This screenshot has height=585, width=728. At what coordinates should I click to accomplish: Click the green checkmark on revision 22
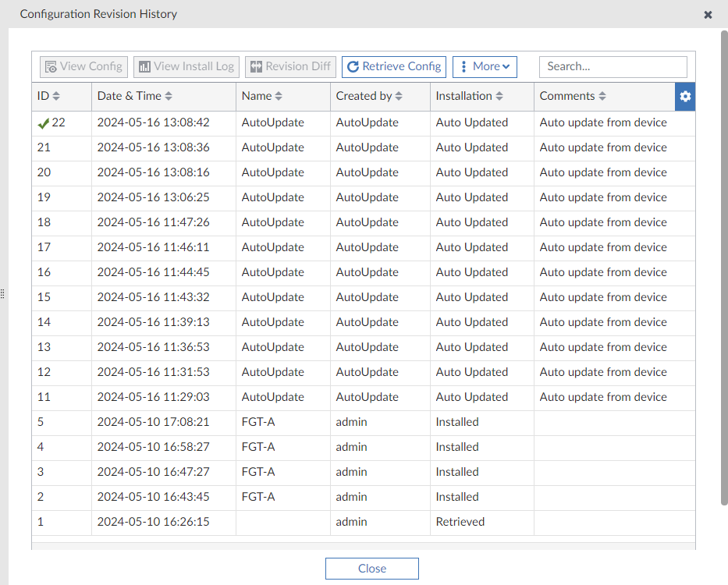click(x=44, y=123)
